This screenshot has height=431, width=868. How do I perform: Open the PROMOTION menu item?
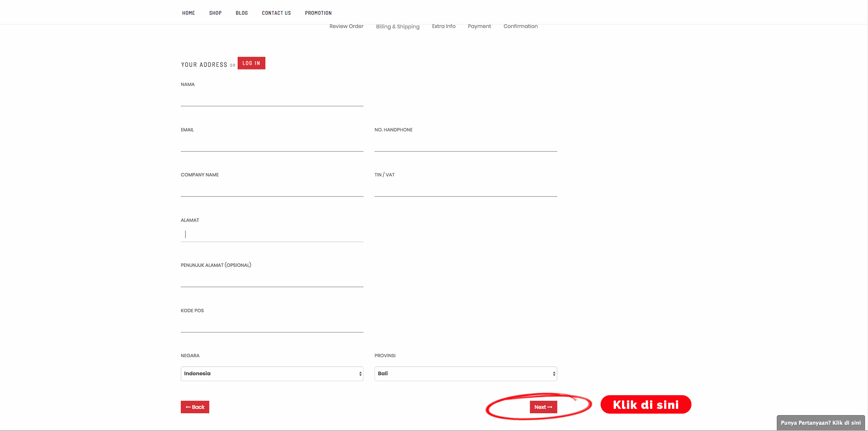tap(318, 13)
